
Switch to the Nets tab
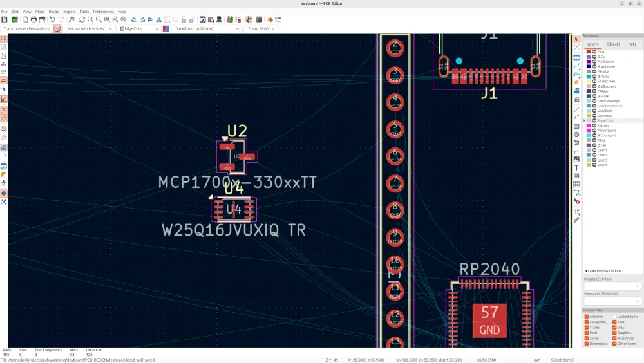coord(632,44)
